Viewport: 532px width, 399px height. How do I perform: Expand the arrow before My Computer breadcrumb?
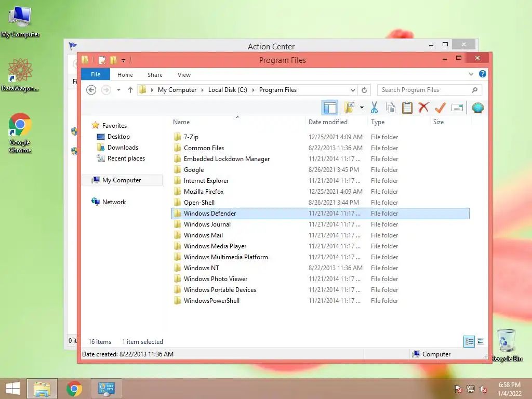click(x=152, y=90)
